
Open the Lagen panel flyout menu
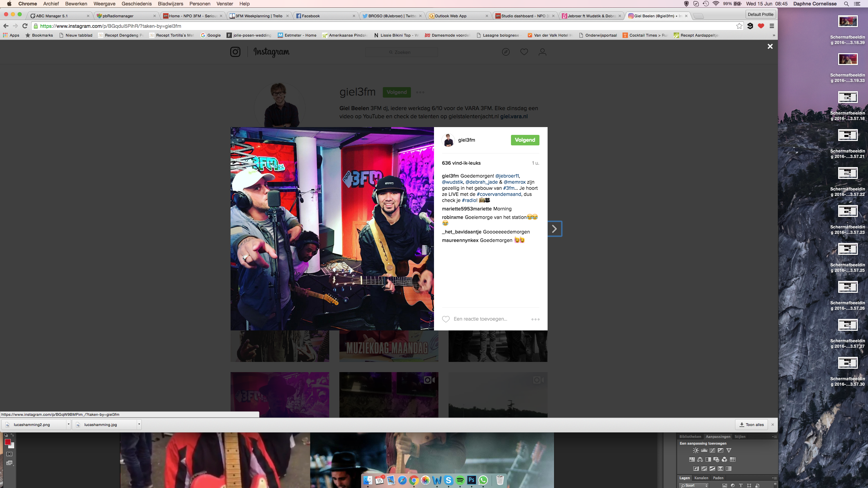(774, 478)
